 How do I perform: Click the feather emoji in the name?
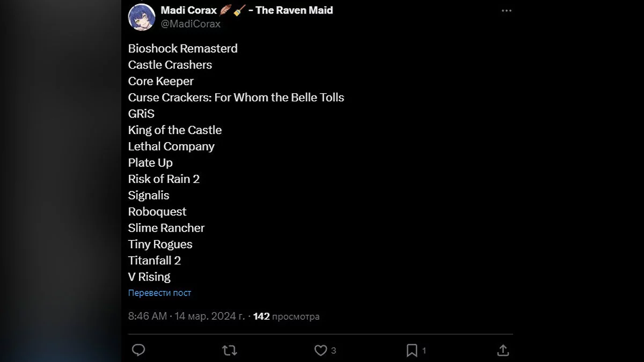coord(225,10)
